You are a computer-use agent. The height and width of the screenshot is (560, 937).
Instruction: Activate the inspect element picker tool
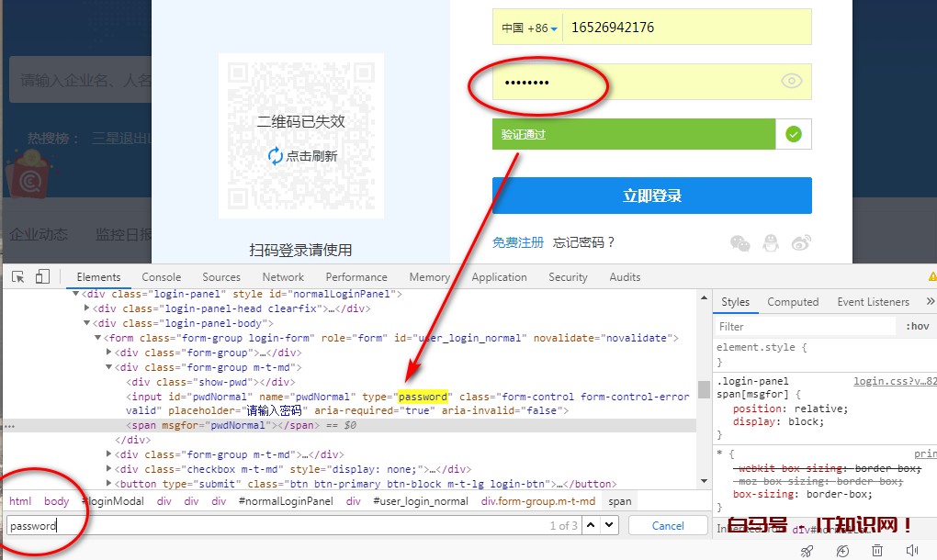[18, 277]
